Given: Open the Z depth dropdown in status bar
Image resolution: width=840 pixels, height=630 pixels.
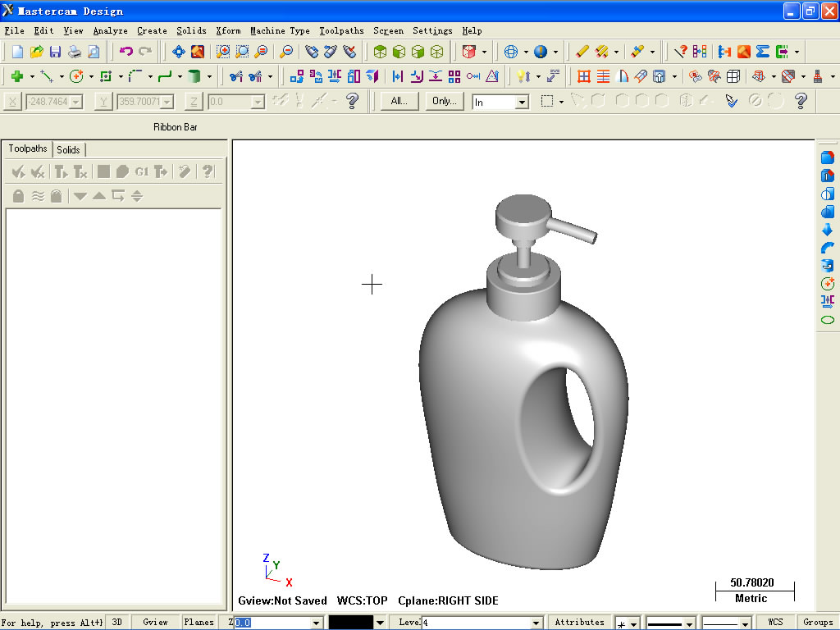Looking at the screenshot, I should (316, 623).
